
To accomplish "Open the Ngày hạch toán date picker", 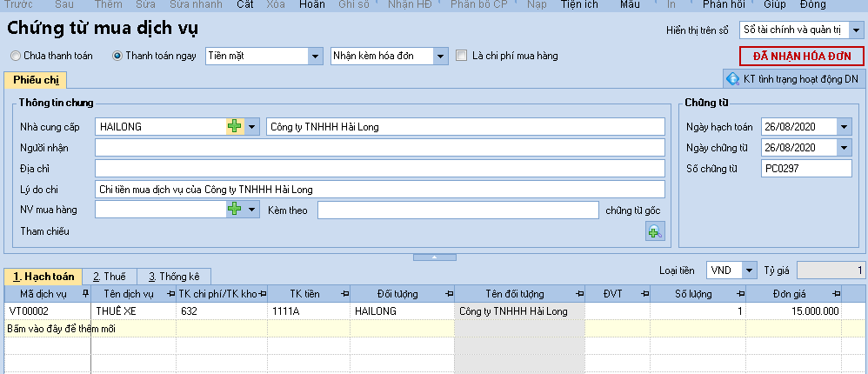I will point(844,127).
